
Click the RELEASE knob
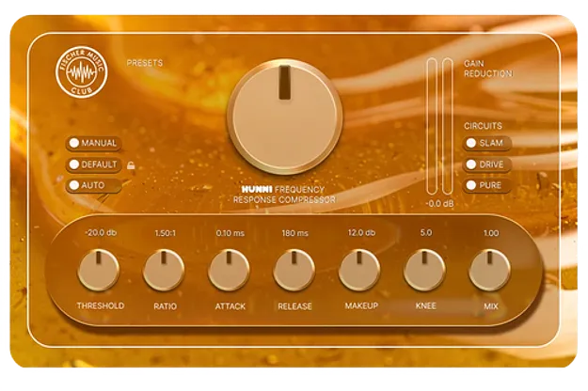(x=294, y=270)
